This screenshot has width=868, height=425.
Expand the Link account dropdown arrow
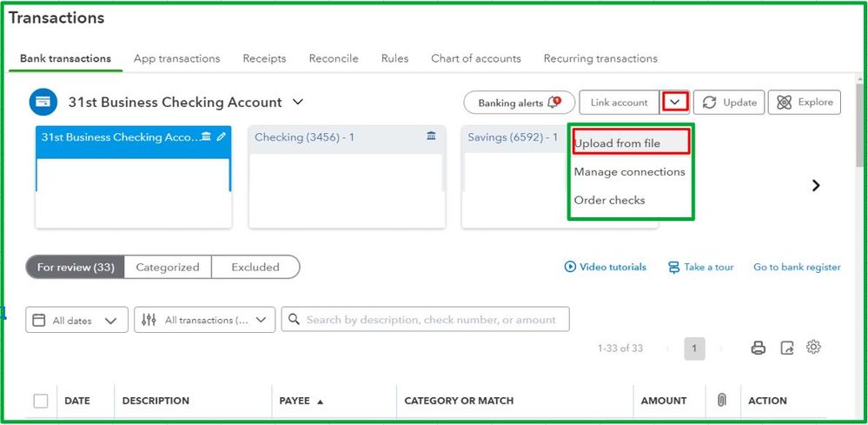[675, 102]
